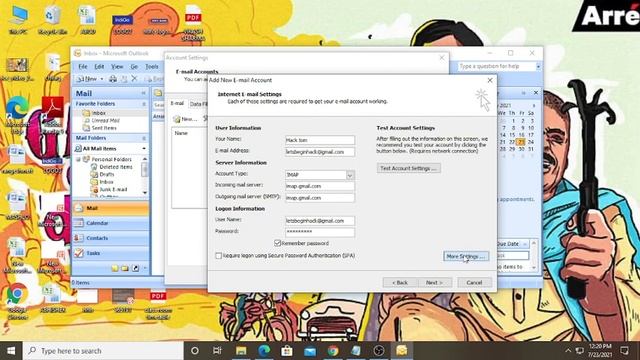Click the Outgoing mail server (SMTP) field
The image size is (640, 360).
320,198
